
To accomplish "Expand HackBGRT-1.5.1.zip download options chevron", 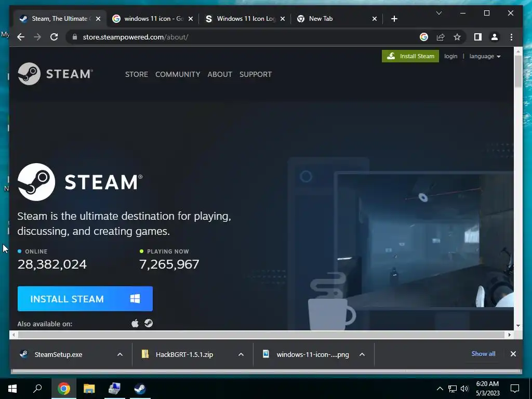I will click(x=241, y=354).
